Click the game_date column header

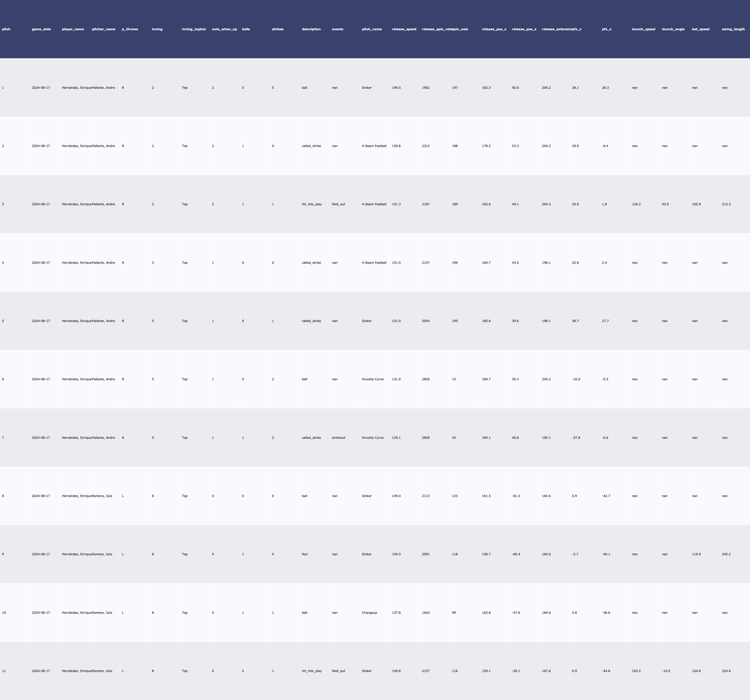[x=41, y=29]
